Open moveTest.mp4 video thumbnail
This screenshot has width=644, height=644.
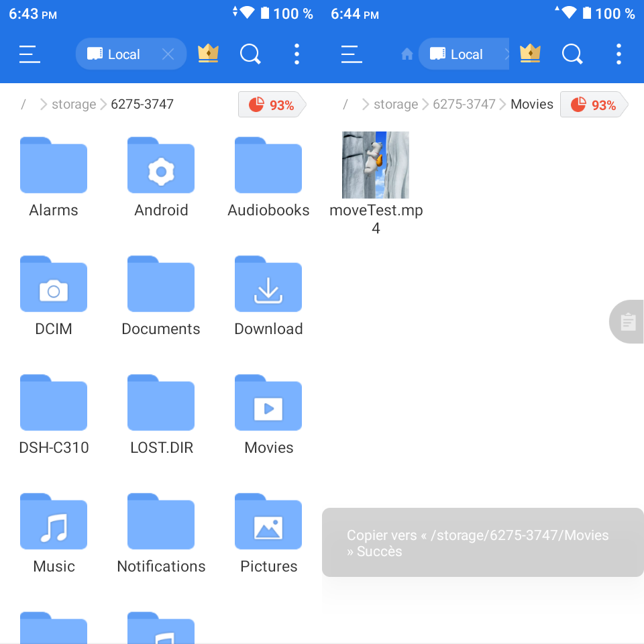pyautogui.click(x=376, y=165)
